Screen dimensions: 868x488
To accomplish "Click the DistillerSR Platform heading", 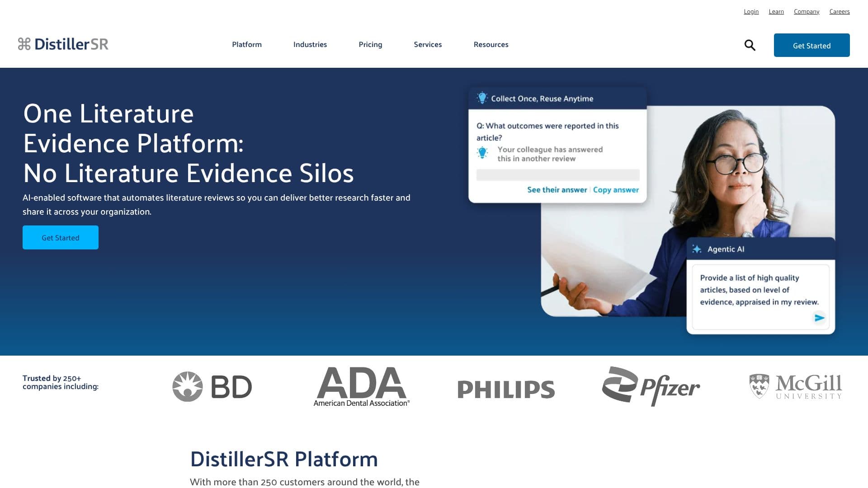I will (284, 459).
